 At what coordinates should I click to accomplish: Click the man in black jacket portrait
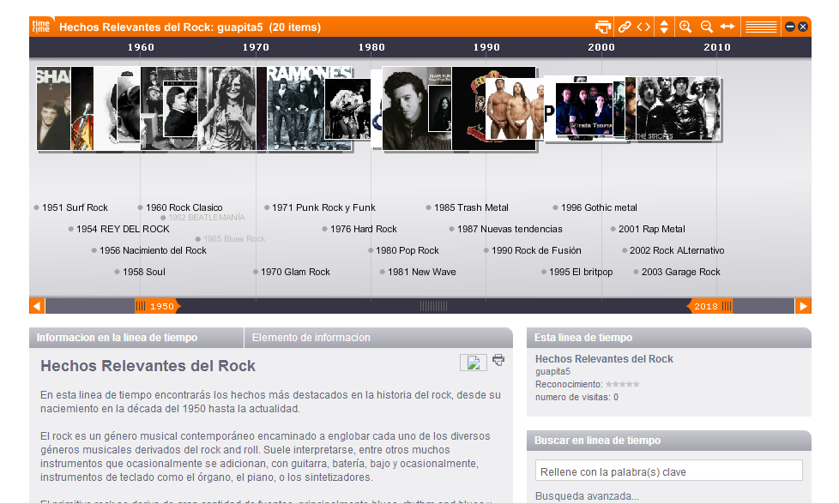405,109
